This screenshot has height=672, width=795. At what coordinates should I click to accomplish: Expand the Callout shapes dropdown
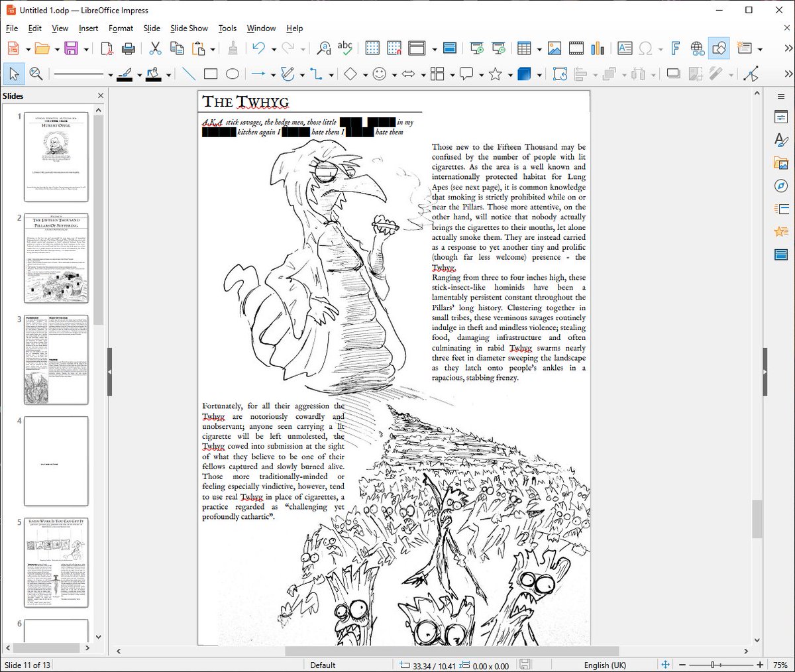481,75
